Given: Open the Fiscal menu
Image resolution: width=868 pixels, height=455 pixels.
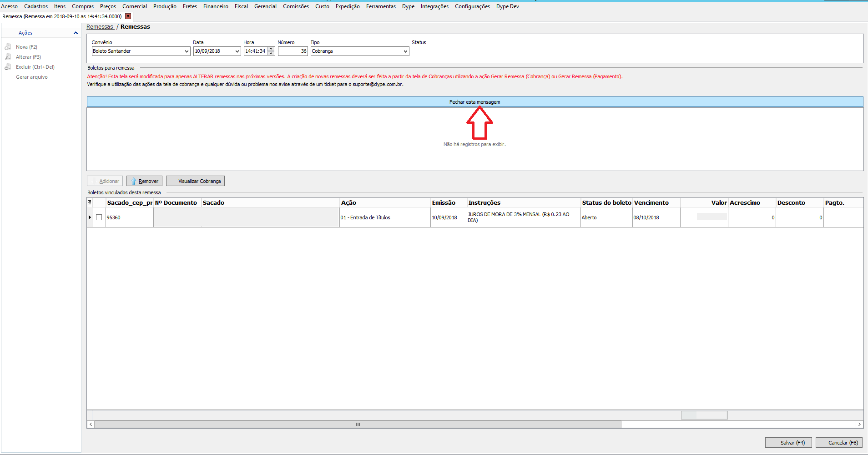Looking at the screenshot, I should [x=241, y=6].
